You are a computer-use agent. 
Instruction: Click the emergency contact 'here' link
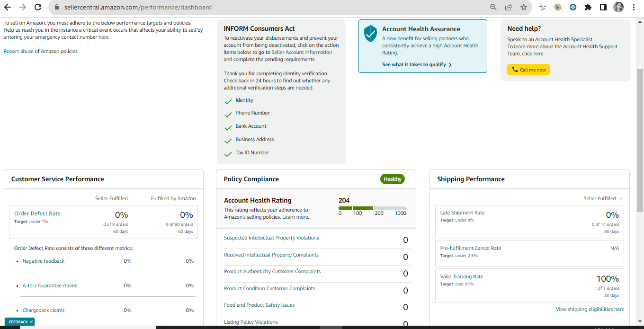pyautogui.click(x=103, y=37)
